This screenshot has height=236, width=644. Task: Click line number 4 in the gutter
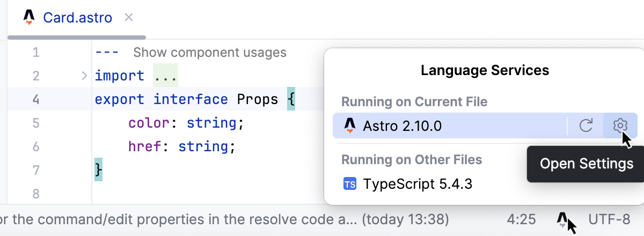click(x=36, y=99)
